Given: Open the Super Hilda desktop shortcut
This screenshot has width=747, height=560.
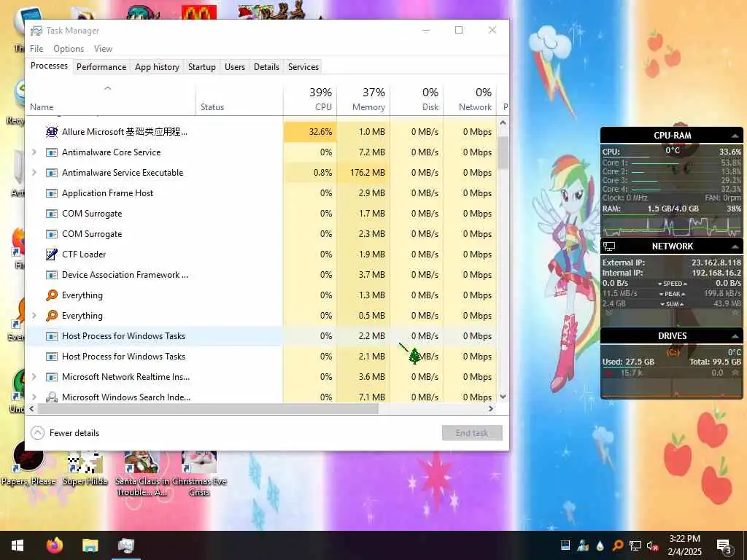Looking at the screenshot, I should pos(85,467).
